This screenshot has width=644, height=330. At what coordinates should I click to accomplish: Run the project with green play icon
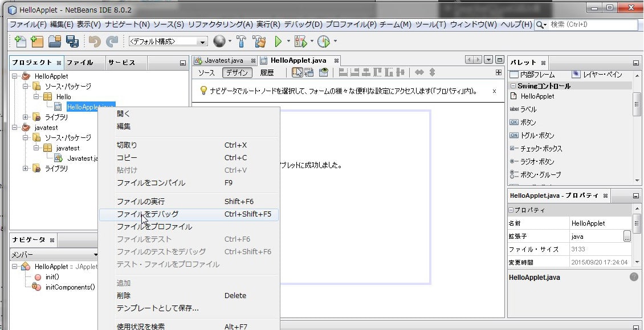[279, 41]
